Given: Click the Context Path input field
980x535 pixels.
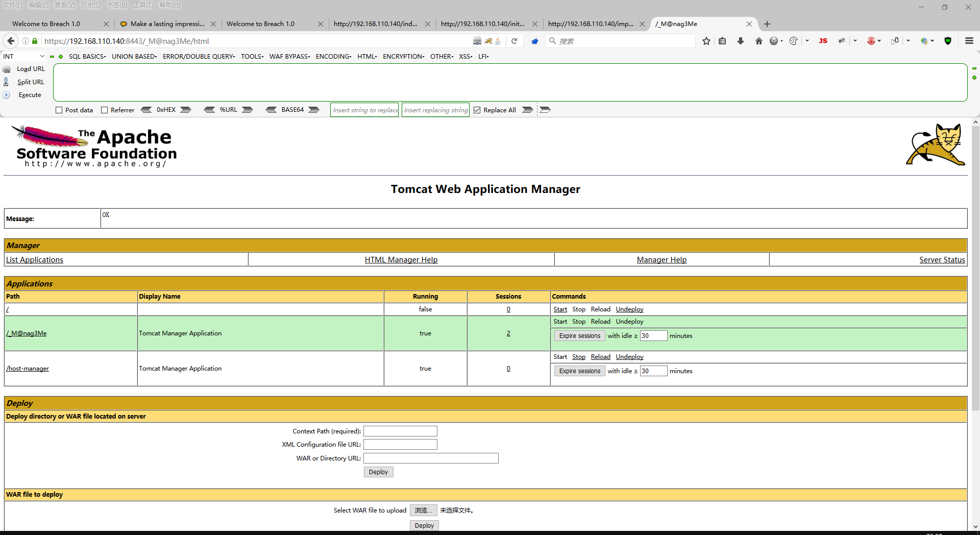Looking at the screenshot, I should tap(400, 431).
